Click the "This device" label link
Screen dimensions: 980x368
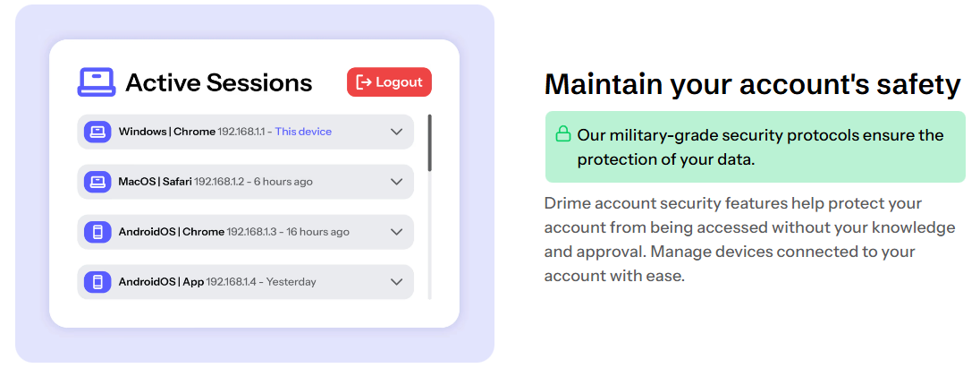coord(303,132)
